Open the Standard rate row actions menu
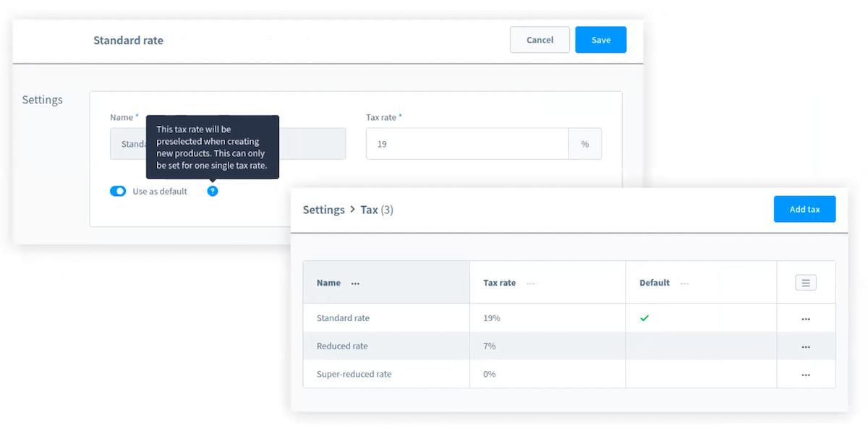Viewport: 868px width, 431px height. coord(806,319)
